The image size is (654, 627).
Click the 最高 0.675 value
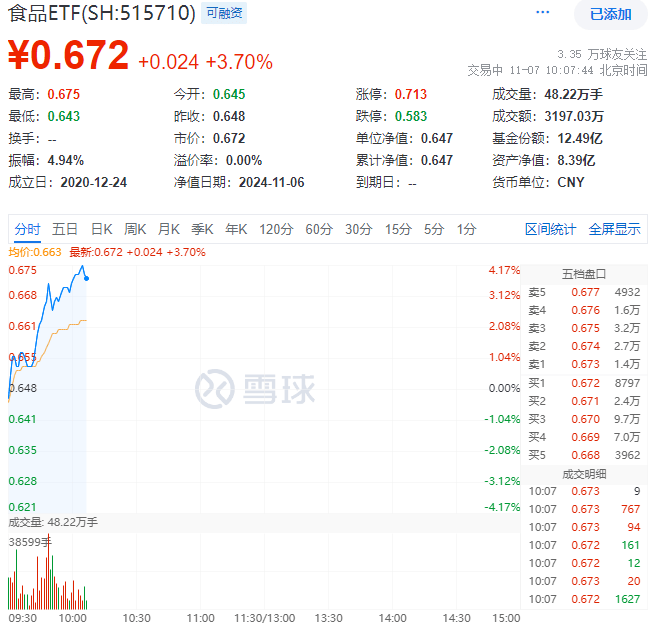(x=63, y=94)
